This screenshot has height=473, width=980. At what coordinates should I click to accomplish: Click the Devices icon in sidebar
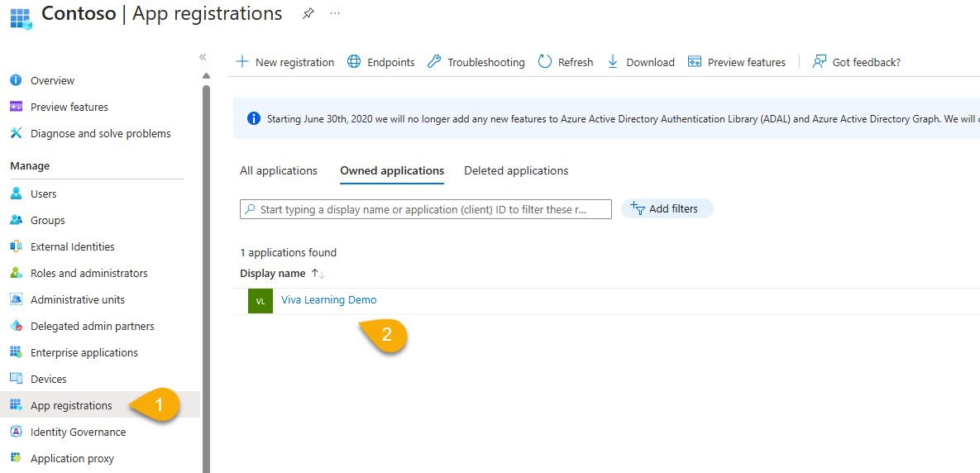pyautogui.click(x=17, y=379)
